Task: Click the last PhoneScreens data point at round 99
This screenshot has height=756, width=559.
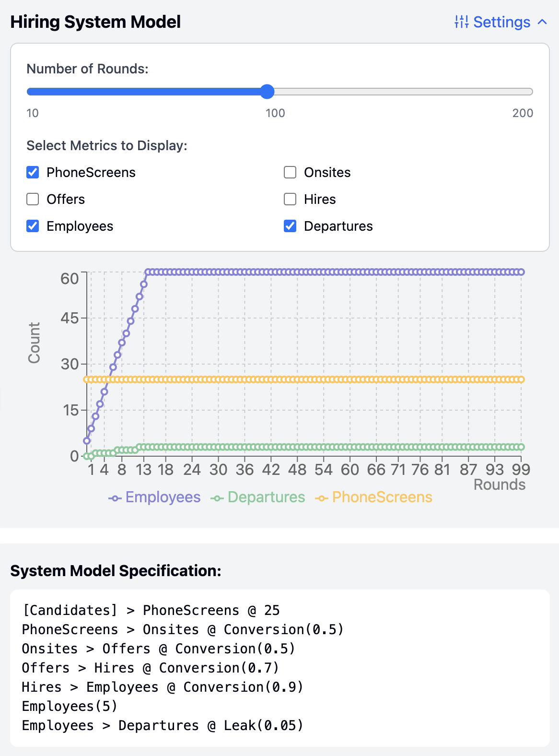Action: (521, 379)
